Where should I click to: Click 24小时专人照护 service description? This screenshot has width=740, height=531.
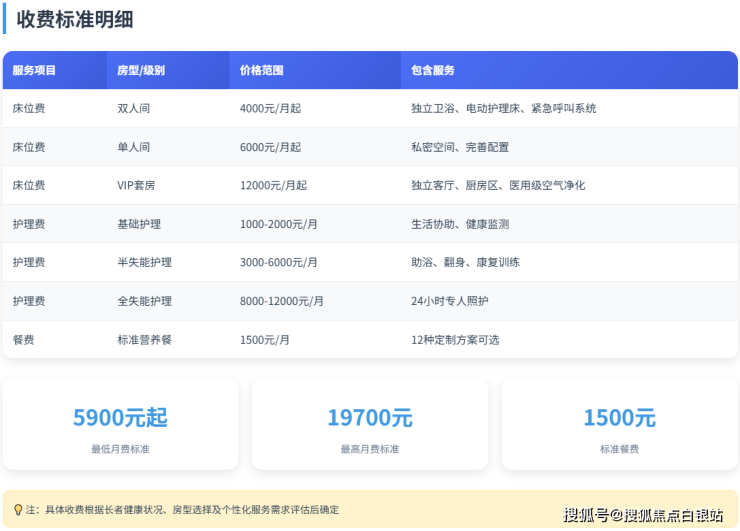[x=450, y=301]
